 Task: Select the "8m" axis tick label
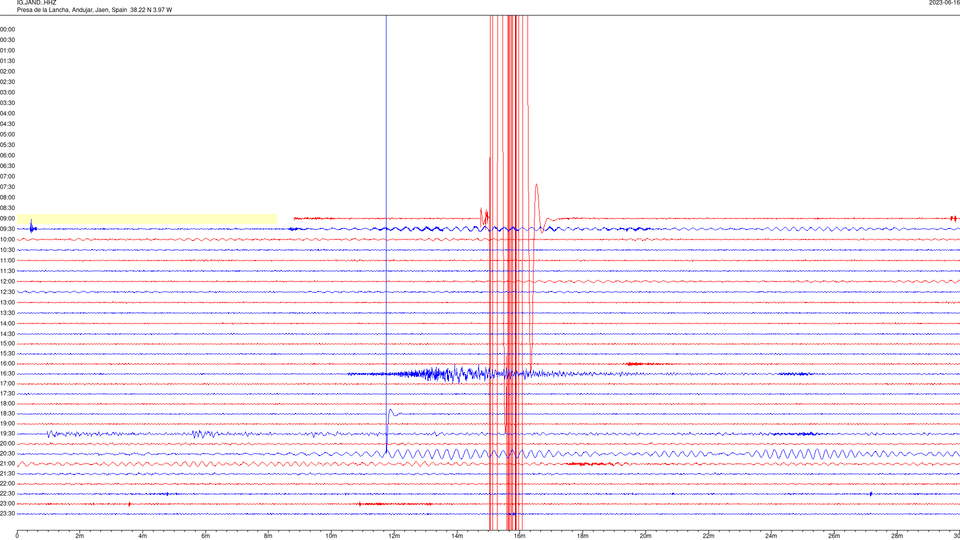pyautogui.click(x=268, y=536)
